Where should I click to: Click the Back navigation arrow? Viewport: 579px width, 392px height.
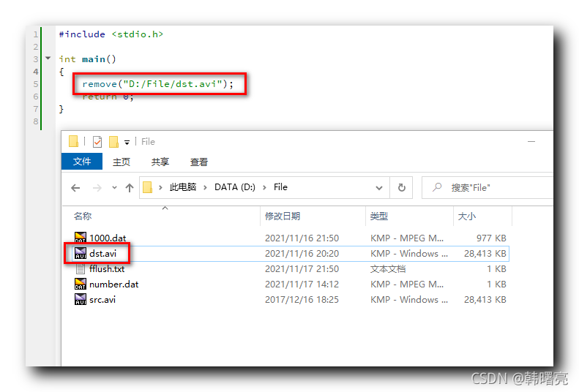pos(75,188)
